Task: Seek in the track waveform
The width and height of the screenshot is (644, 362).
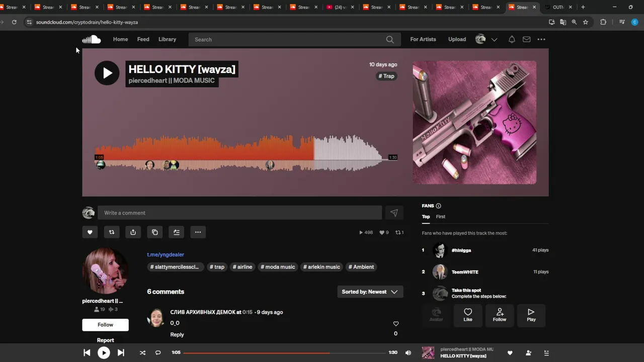Action: point(246,153)
